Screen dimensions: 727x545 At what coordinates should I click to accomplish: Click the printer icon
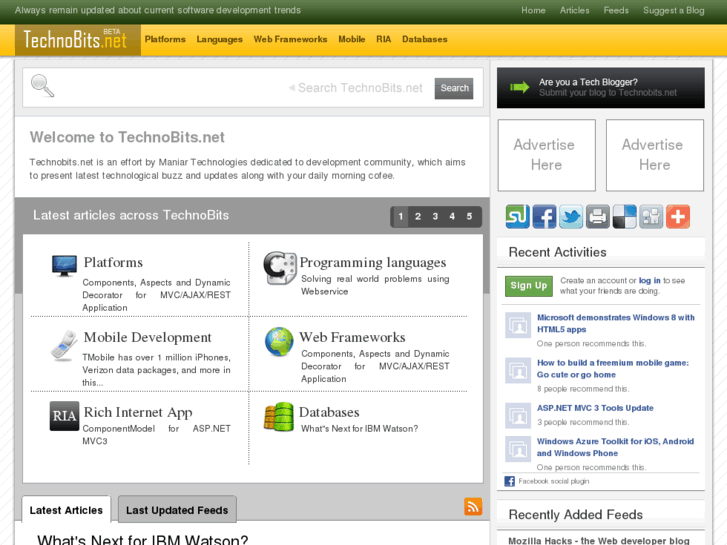[598, 217]
